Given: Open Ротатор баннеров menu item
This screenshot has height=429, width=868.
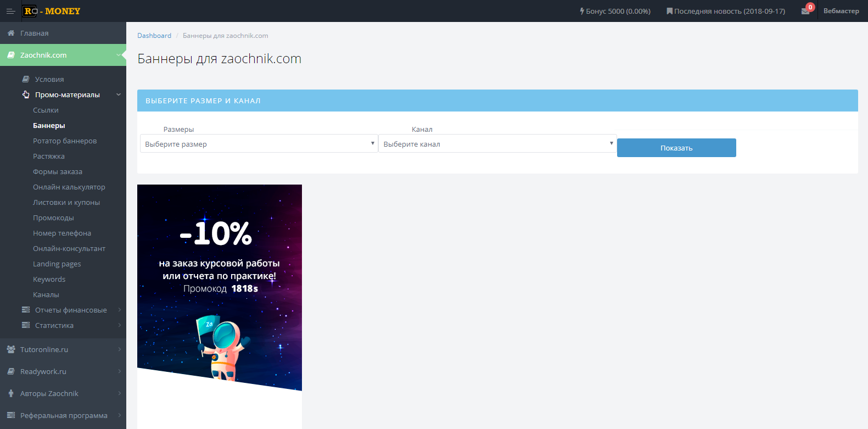Looking at the screenshot, I should (65, 141).
